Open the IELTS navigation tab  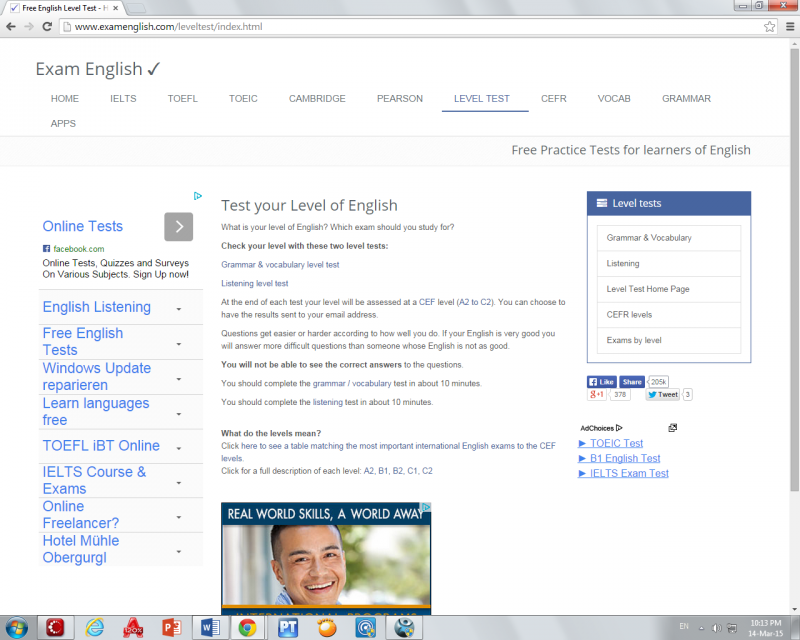click(123, 99)
